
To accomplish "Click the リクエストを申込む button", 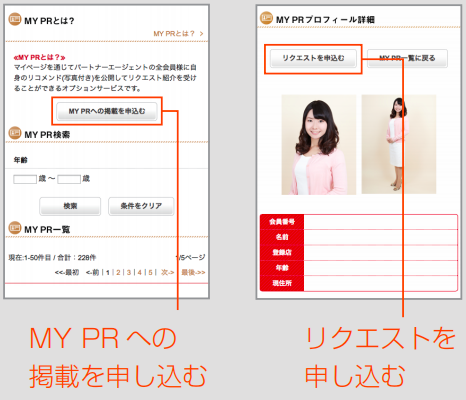I will pyautogui.click(x=313, y=58).
